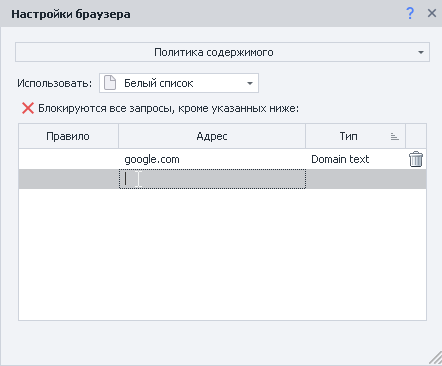The image size is (442, 366).
Task: Focus the empty address input field
Action: pyautogui.click(x=212, y=179)
